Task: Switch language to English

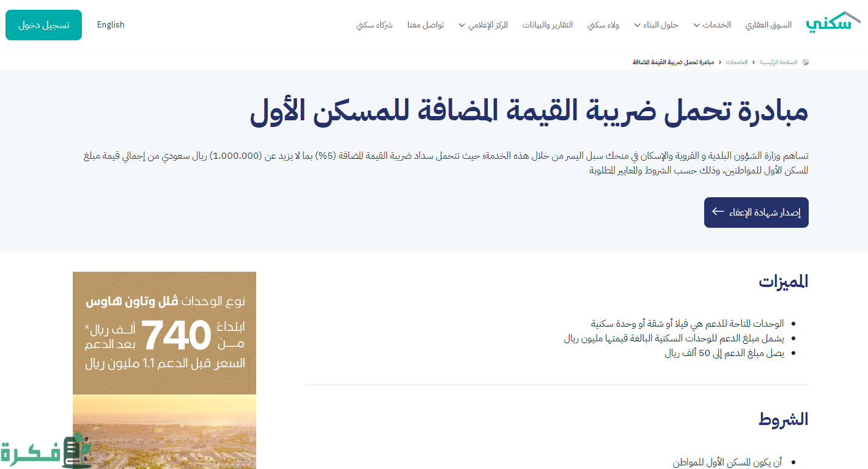Action: (111, 25)
